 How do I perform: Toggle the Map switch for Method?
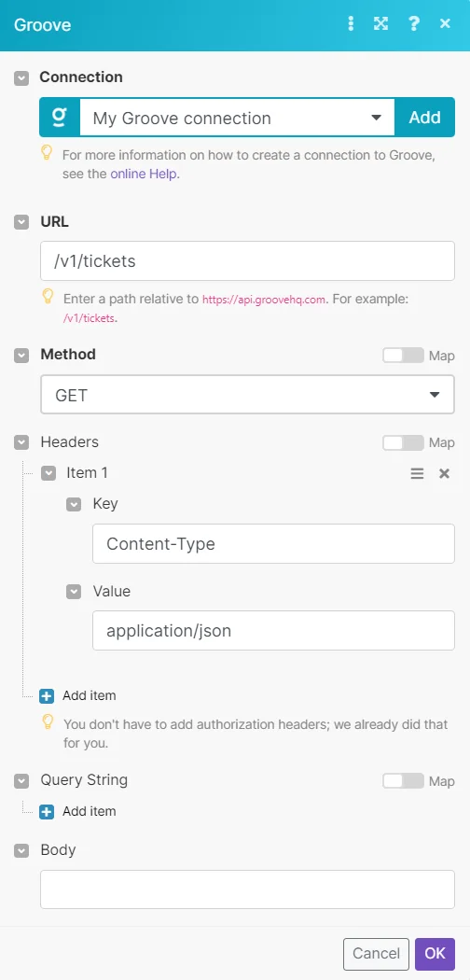tap(403, 356)
